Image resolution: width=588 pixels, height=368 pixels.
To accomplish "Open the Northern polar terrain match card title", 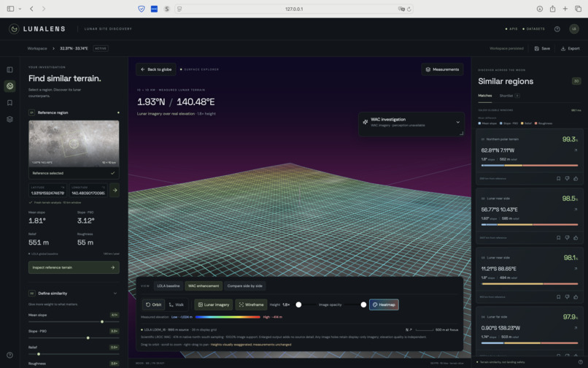I will 503,139.
